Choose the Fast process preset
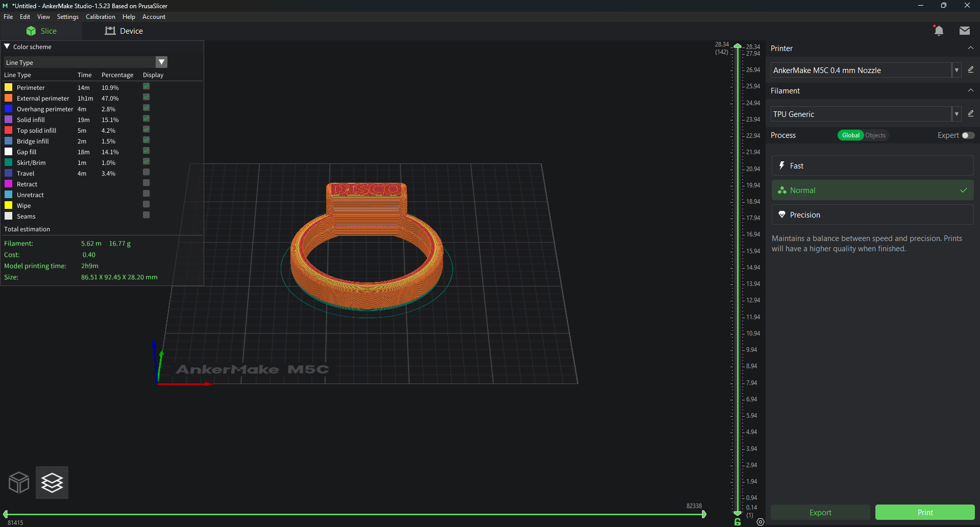 point(872,165)
